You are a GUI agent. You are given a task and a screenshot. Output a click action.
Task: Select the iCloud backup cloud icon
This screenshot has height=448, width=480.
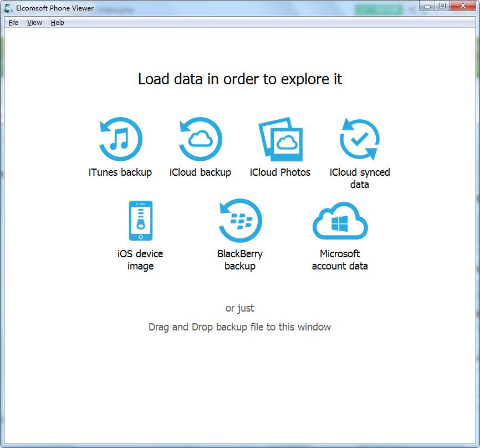click(201, 139)
